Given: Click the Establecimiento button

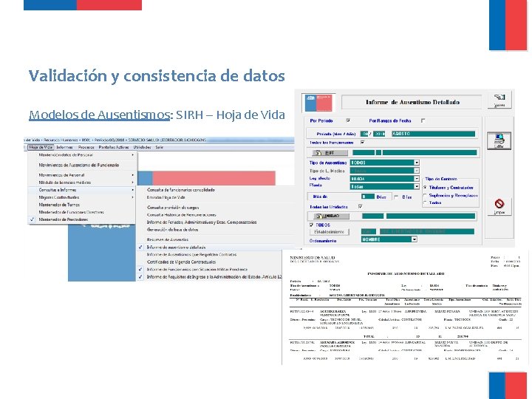Looking at the screenshot, I should (329, 232).
